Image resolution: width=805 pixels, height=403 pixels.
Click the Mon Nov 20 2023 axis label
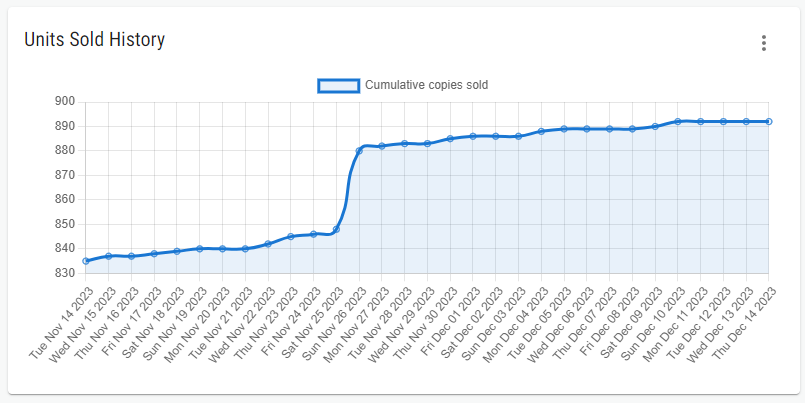pyautogui.click(x=198, y=323)
